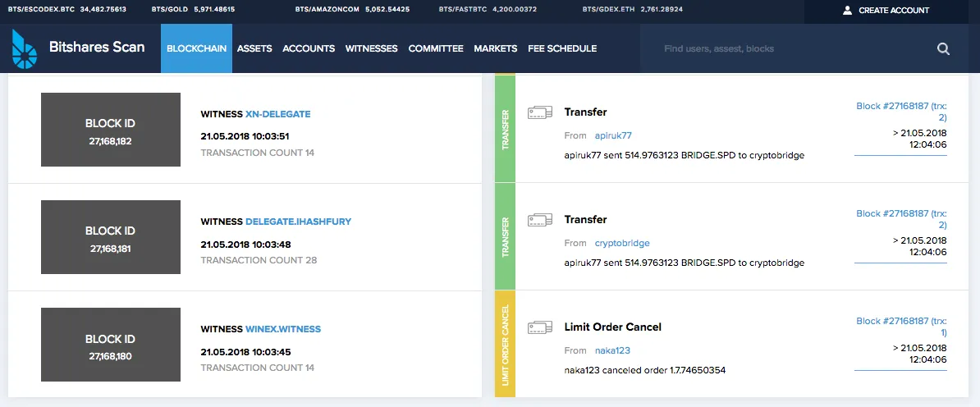The image size is (980, 407).
Task: Open the Assets menu item
Action: point(254,48)
